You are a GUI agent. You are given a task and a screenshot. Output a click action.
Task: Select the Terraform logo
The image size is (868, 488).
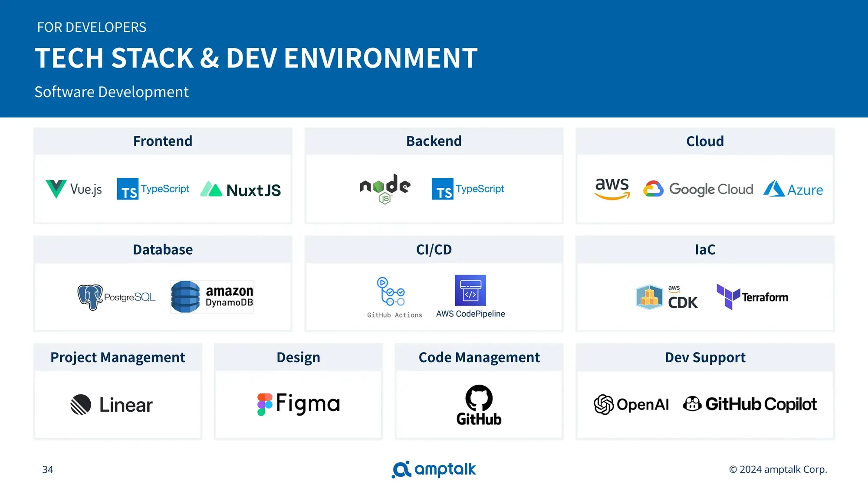pyautogui.click(x=752, y=297)
